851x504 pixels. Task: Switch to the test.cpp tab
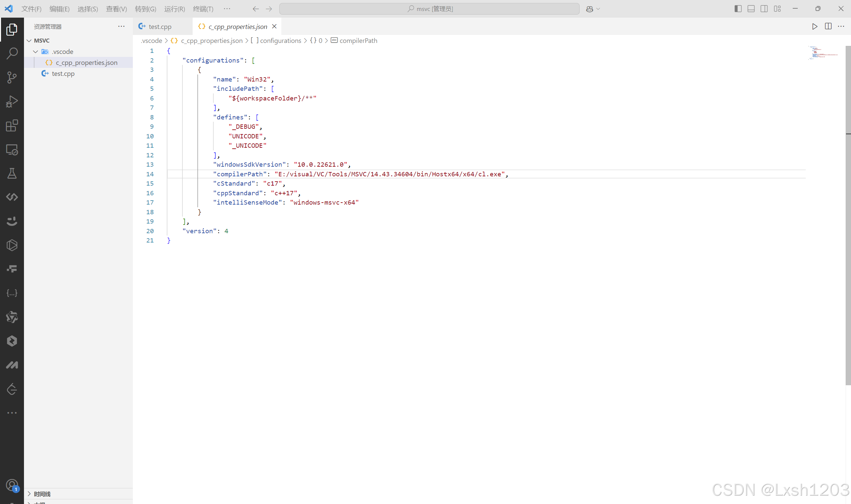(160, 26)
